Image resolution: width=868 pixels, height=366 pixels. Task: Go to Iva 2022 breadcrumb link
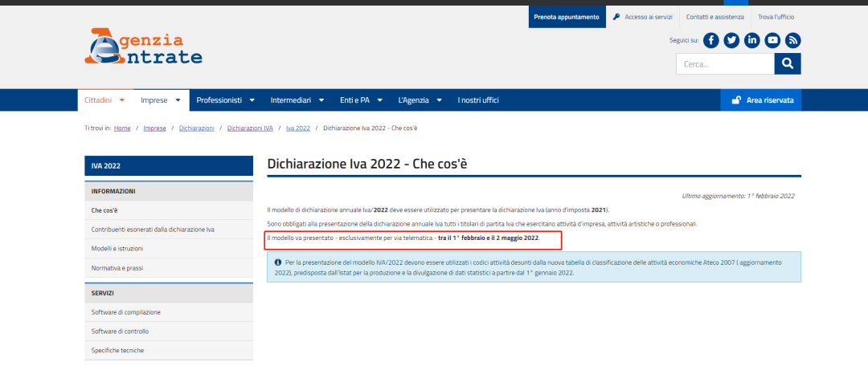pyautogui.click(x=298, y=128)
